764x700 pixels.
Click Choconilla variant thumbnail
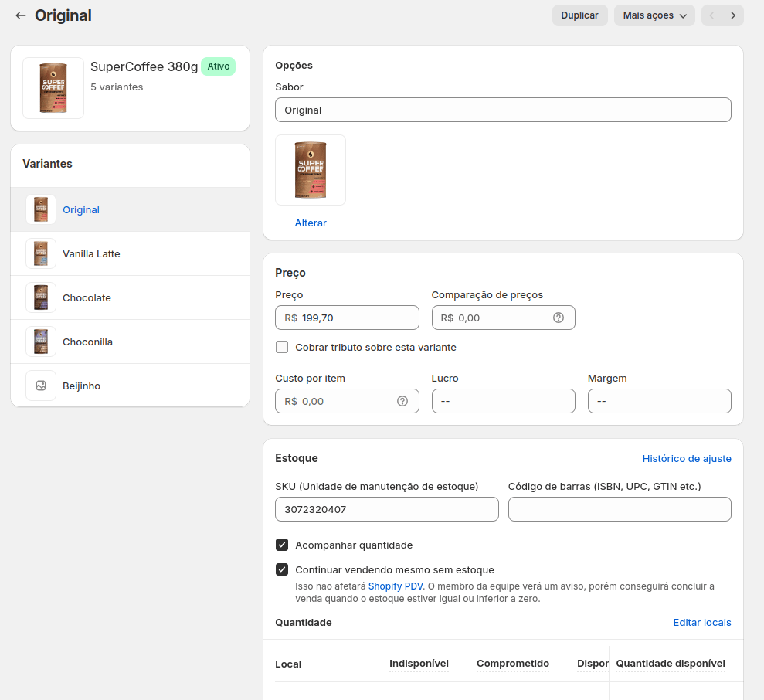(41, 342)
